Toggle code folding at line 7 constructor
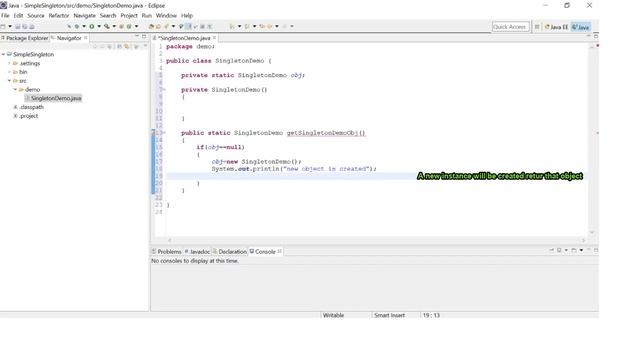640x360 pixels. point(164,89)
